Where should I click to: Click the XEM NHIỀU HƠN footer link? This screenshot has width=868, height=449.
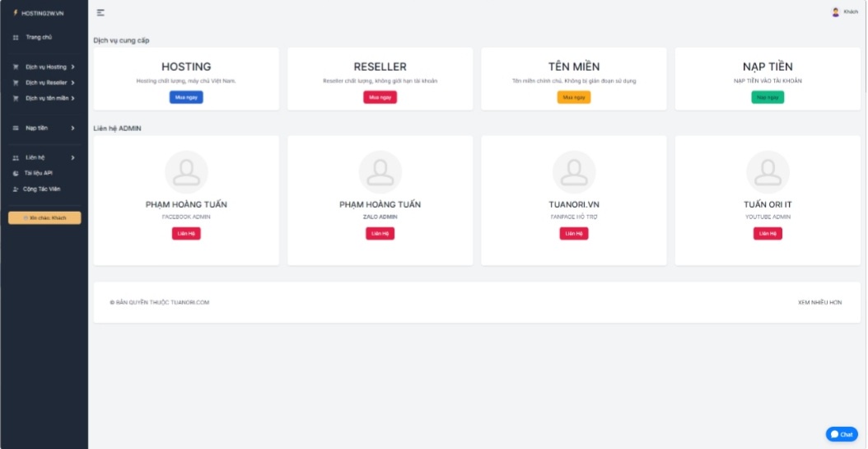pyautogui.click(x=819, y=302)
